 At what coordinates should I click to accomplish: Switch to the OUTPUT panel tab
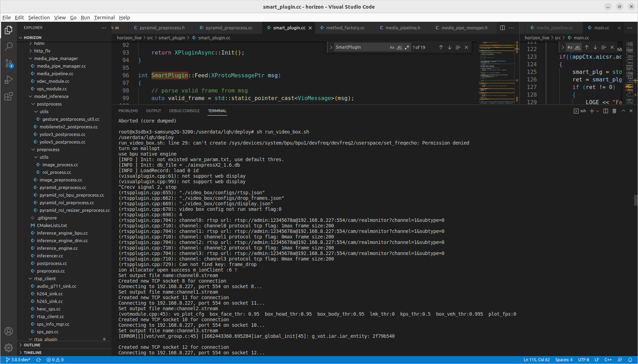tap(154, 111)
